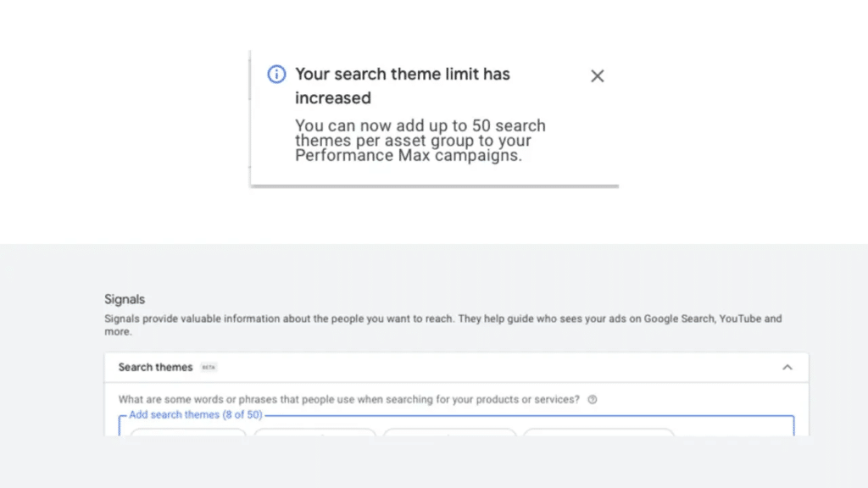868x488 pixels.
Task: Click the Search themes header to toggle it
Action: pyautogui.click(x=155, y=367)
